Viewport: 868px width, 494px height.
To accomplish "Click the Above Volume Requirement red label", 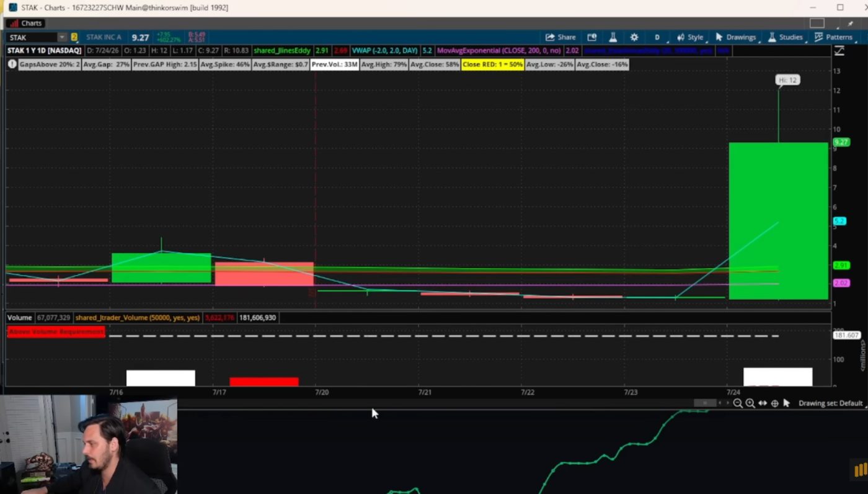I will coord(56,332).
